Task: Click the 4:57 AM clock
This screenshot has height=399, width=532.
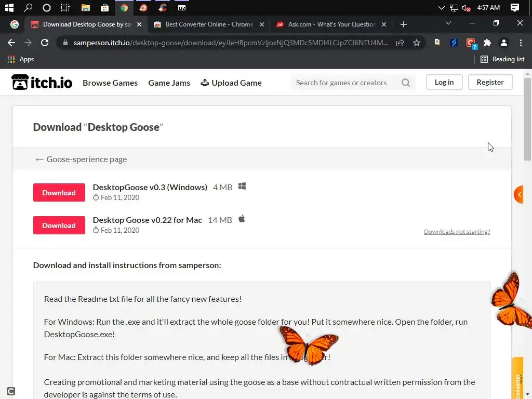Action: pyautogui.click(x=488, y=7)
